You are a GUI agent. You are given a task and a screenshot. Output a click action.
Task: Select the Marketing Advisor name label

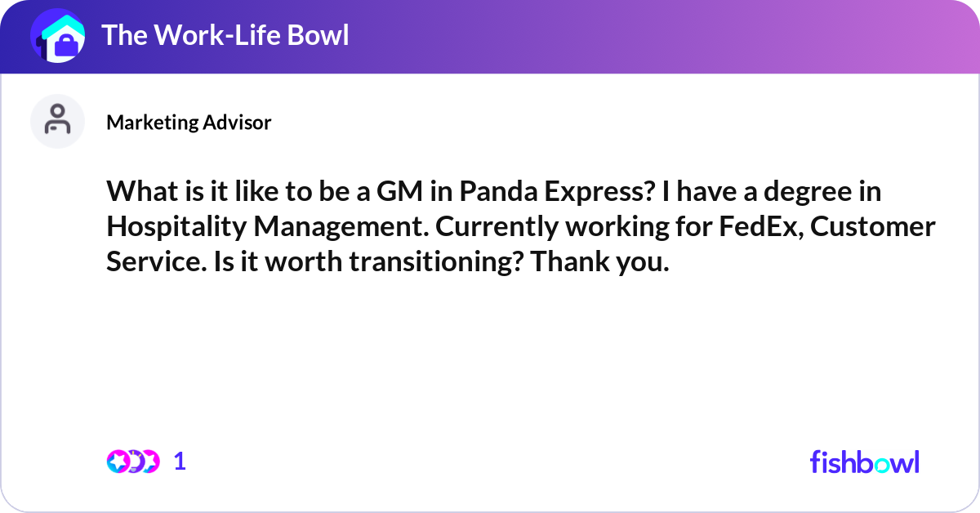189,122
